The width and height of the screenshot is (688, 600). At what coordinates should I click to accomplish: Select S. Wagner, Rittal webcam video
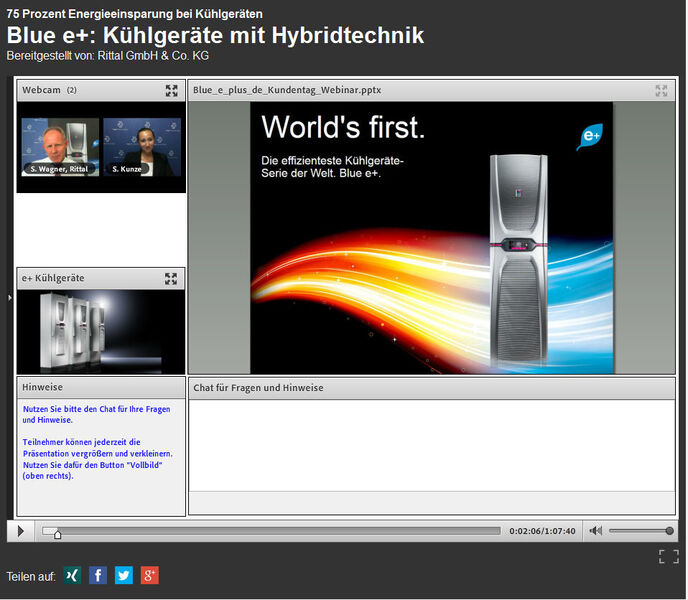pyautogui.click(x=60, y=147)
